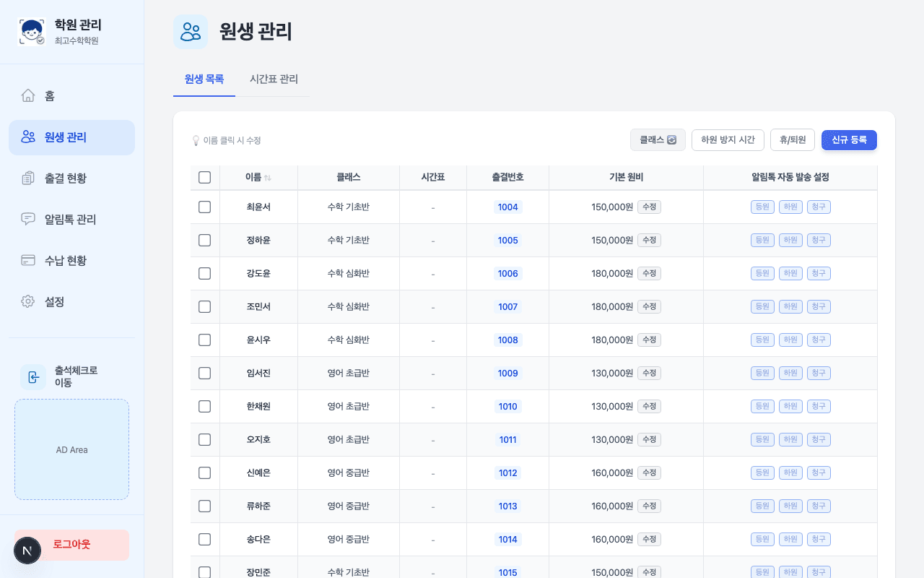Switch to the 시간표 관리 tab
Screen dimensions: 924x578
[x=274, y=79]
